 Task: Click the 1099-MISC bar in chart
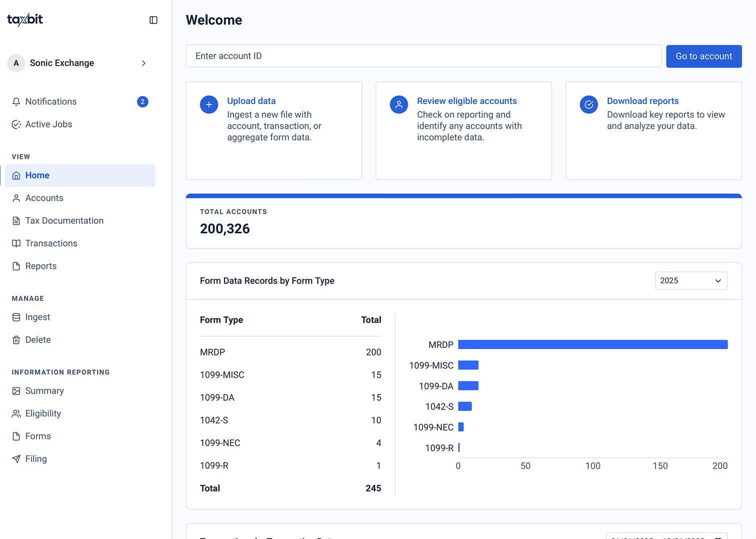point(468,365)
